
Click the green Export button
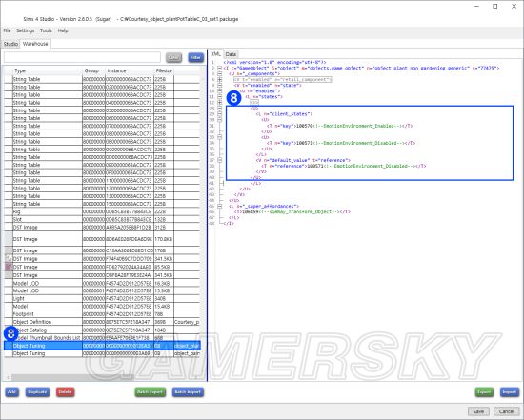click(484, 392)
